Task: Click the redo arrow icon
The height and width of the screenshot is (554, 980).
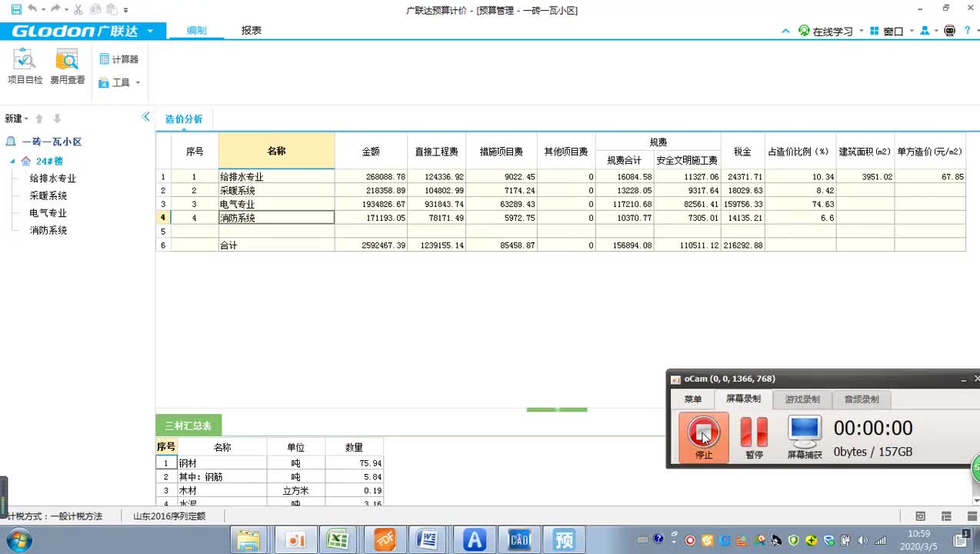Action: (x=56, y=9)
